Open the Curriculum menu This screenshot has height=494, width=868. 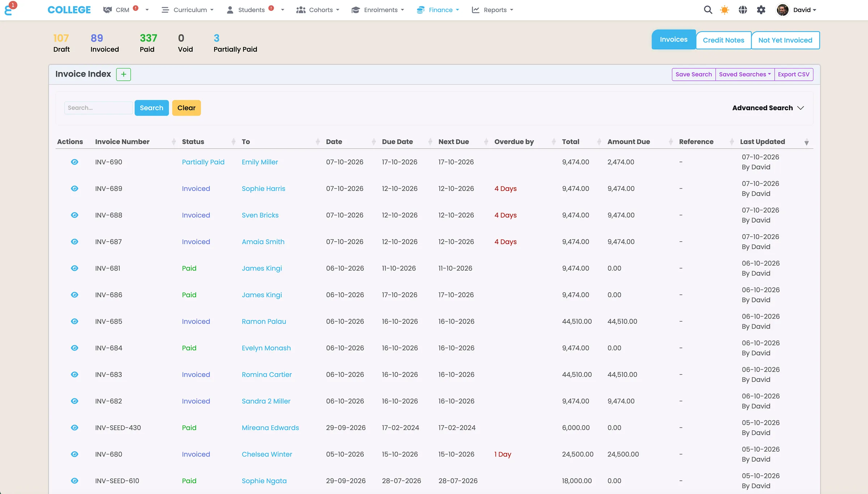[187, 10]
